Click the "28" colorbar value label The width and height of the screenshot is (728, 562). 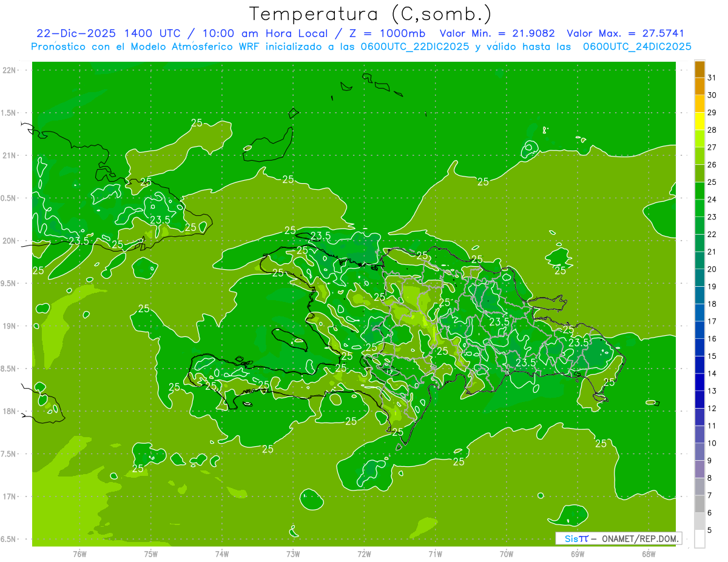pyautogui.click(x=712, y=130)
